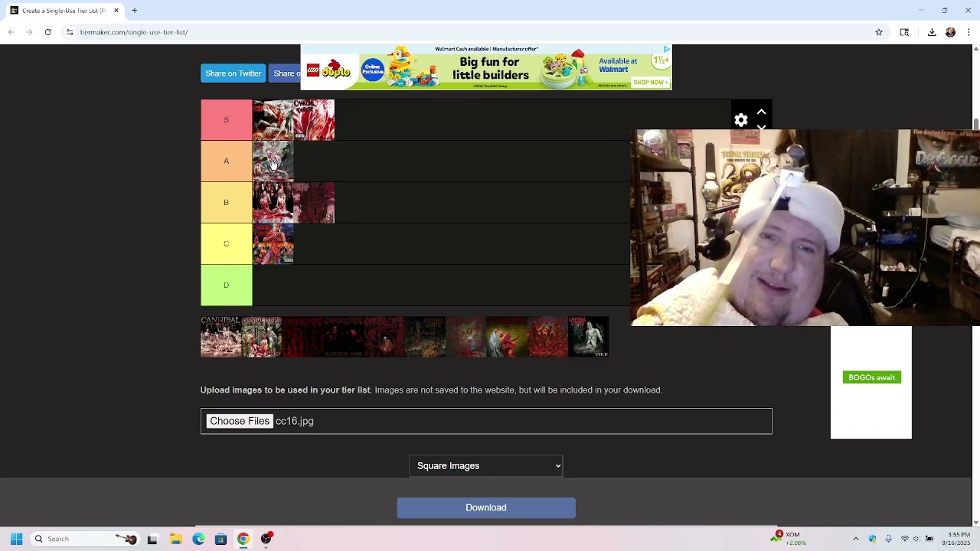
Task: Click the Download button
Action: (486, 507)
